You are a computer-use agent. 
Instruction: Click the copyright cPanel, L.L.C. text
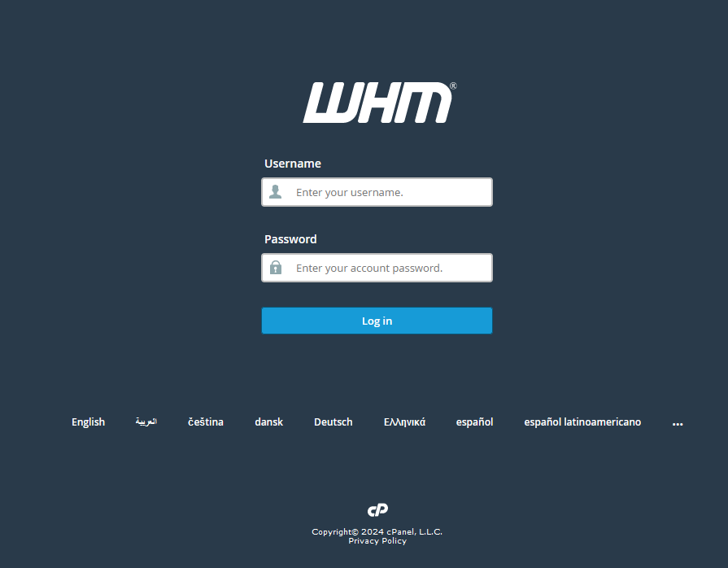pyautogui.click(x=377, y=531)
